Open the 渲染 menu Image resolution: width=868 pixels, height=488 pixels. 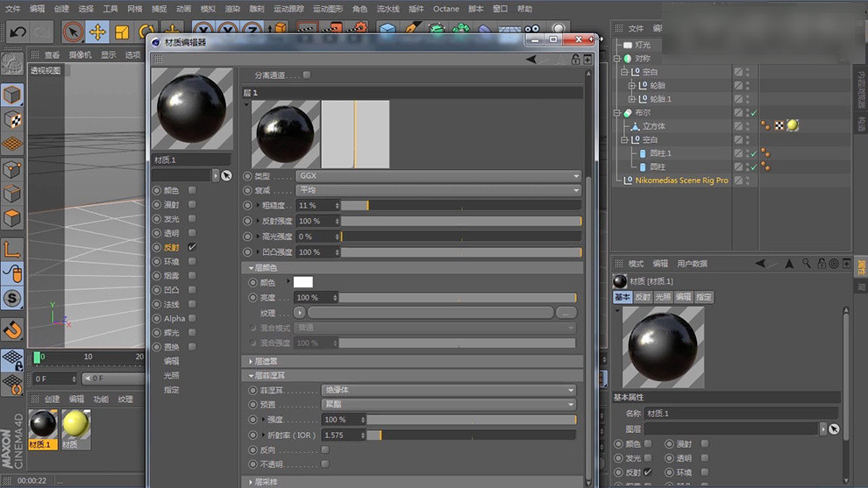click(x=232, y=9)
